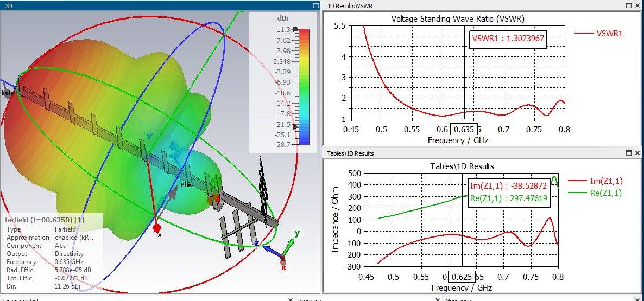Select the VSWR1 legend entry
Viewport: 644px width, 301px height.
coord(595,34)
